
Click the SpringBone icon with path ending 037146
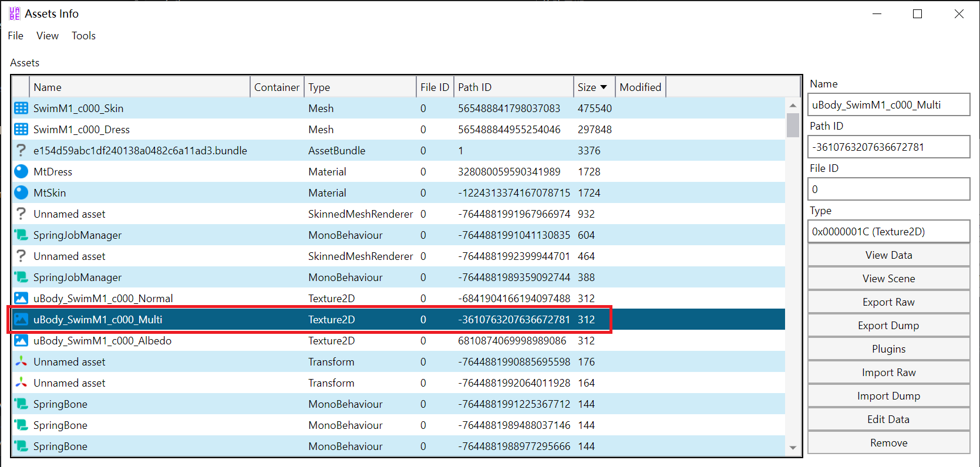(x=21, y=425)
